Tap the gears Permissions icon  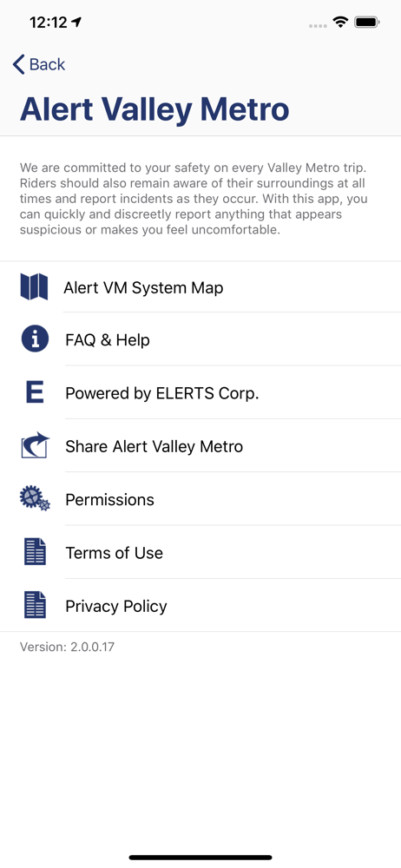[x=35, y=498]
